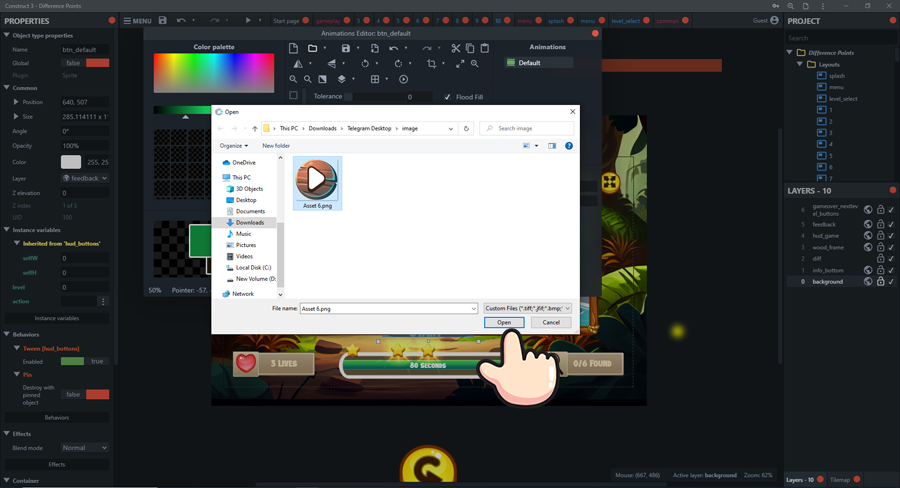This screenshot has height=488, width=900.
Task: Click the crop tool icon
Action: 432,64
